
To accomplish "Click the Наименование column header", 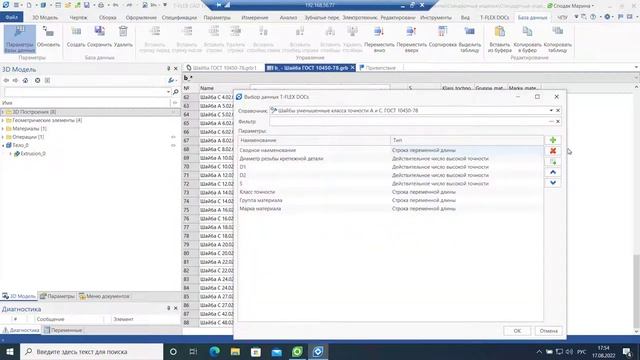I will (x=314, y=140).
